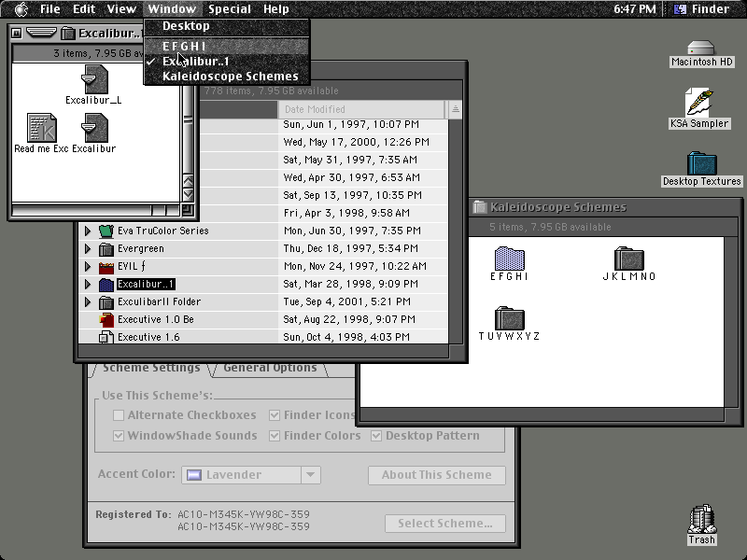This screenshot has height=560, width=747.
Task: Open the File menu
Action: pos(49,9)
